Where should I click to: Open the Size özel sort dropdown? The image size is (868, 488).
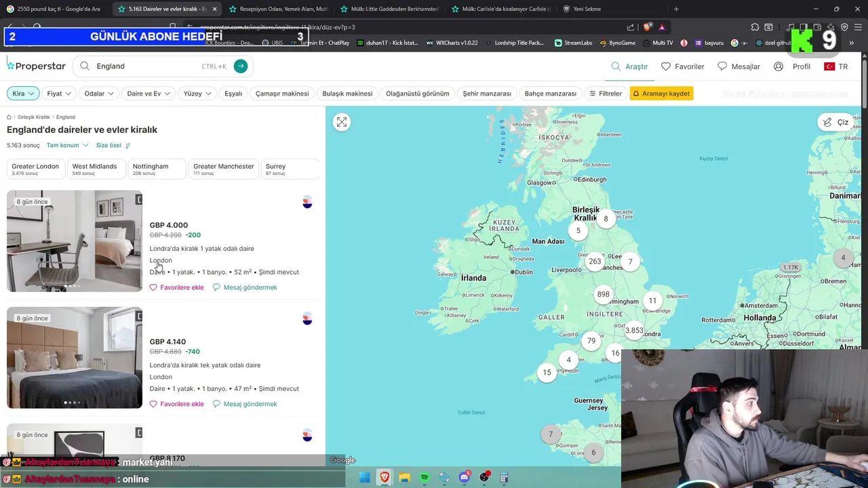click(113, 145)
